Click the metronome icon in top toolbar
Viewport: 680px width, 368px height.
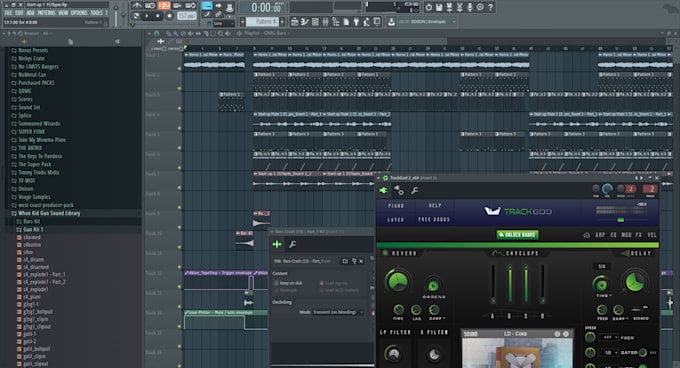pyautogui.click(x=137, y=6)
